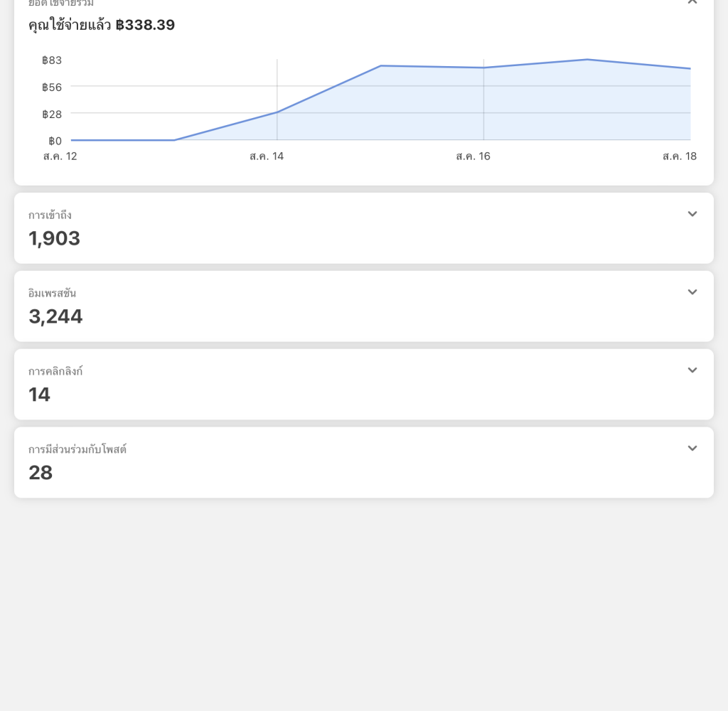Open the การเข้าถึง metric label

50,215
